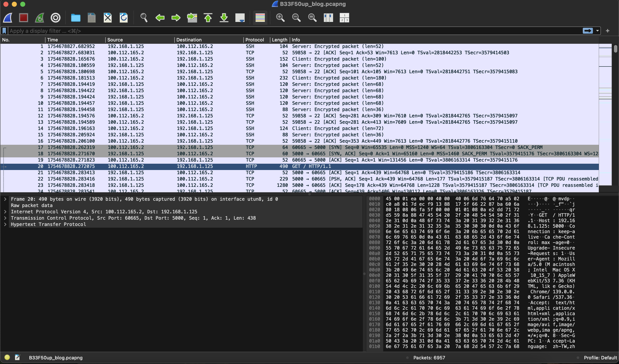The width and height of the screenshot is (619, 364).
Task: Click the zoom in magnifier icon
Action: pos(280,18)
